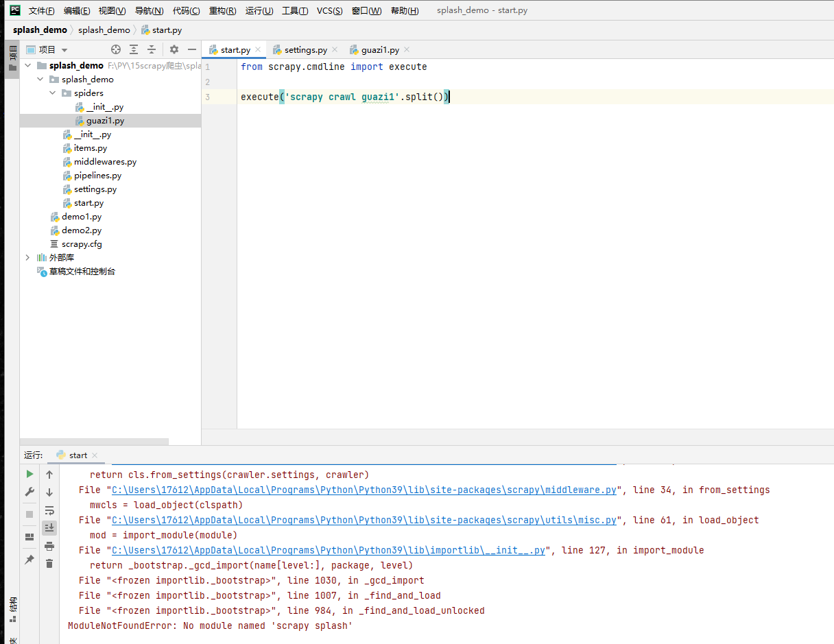Close the start run tab

click(95, 455)
